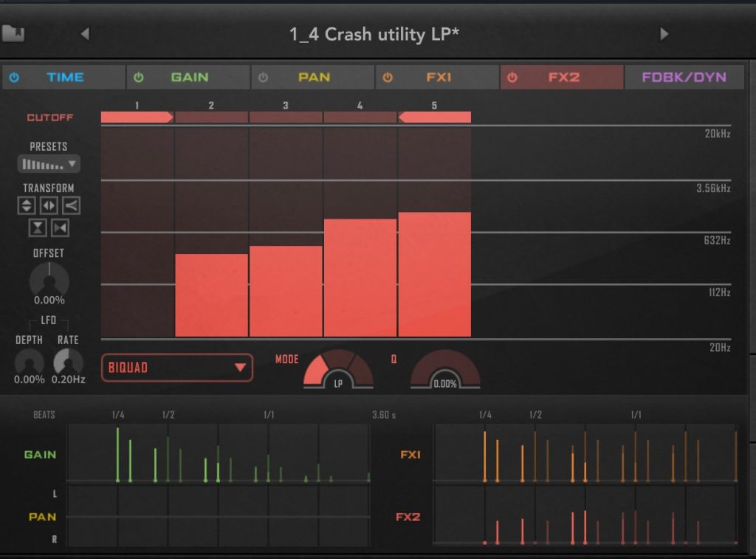Switch to the FDBK/DYN tab
756x559 pixels.
tap(684, 78)
